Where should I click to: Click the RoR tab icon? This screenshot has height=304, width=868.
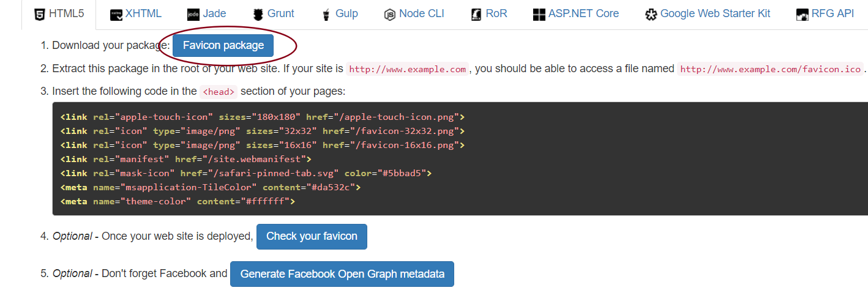point(476,15)
